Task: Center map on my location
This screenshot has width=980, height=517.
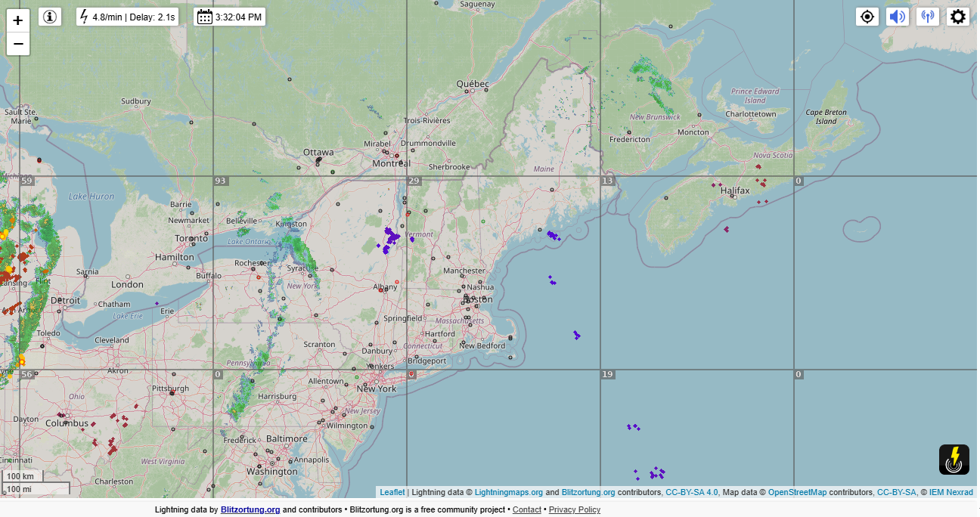Action: pyautogui.click(x=867, y=17)
